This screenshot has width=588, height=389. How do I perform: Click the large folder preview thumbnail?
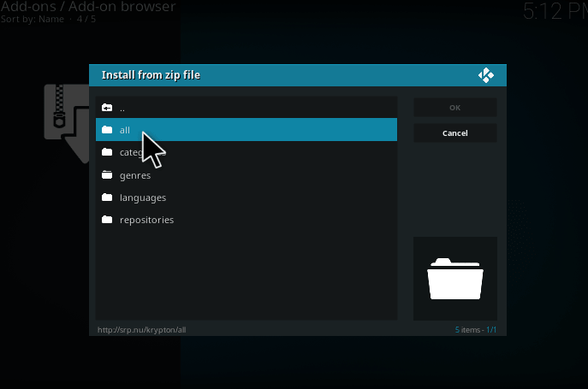tap(455, 279)
